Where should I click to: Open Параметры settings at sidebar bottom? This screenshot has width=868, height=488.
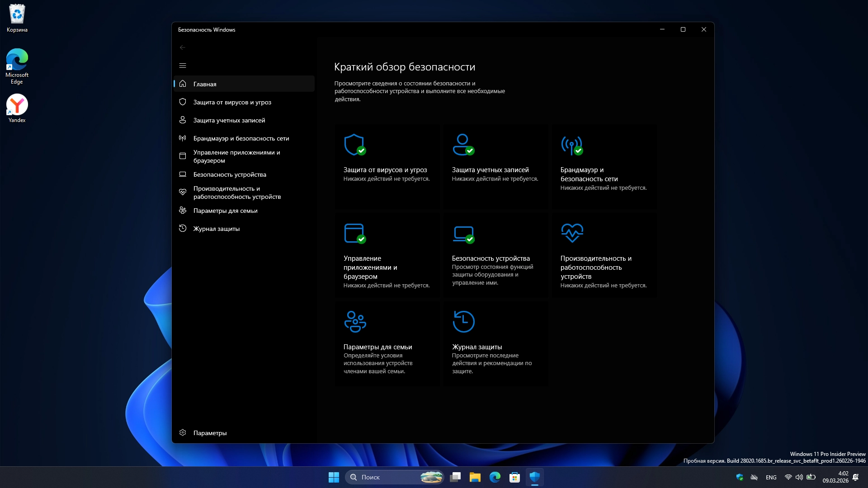210,433
